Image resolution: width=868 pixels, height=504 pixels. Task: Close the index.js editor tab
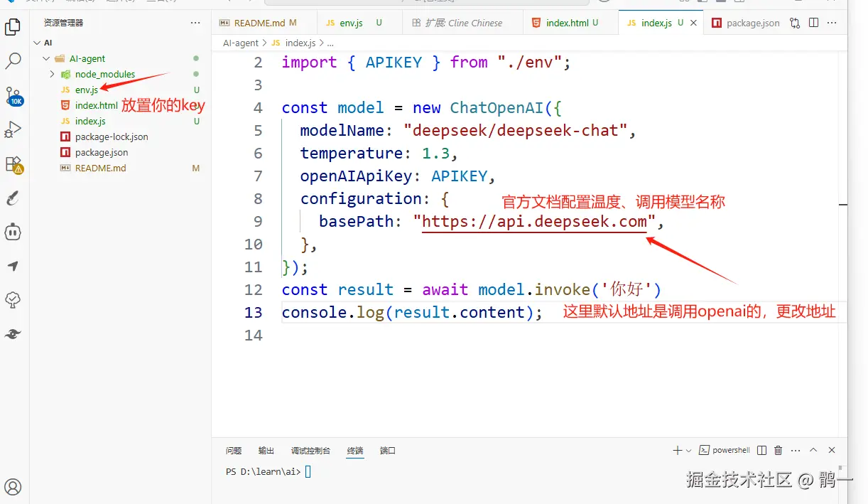tap(694, 23)
